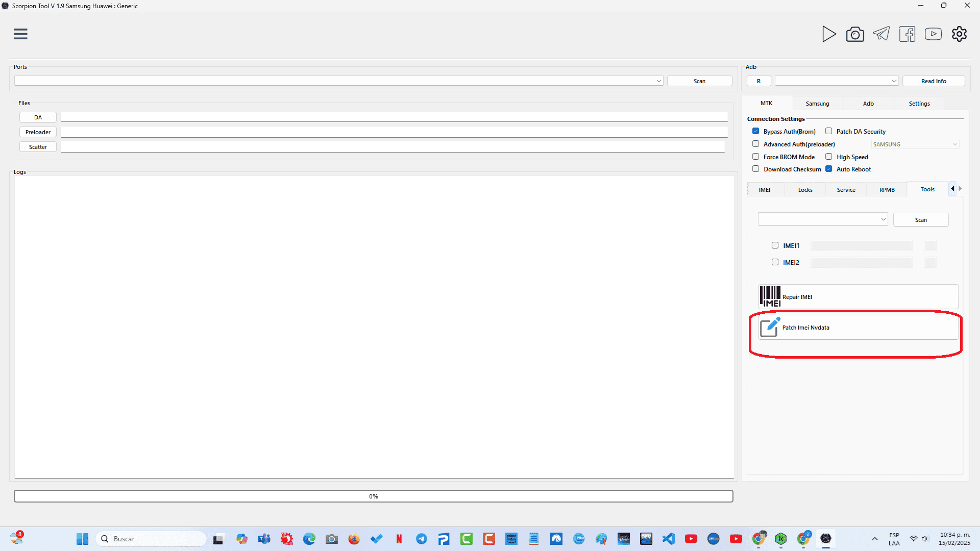Click the YouTube icon in toolbar
Viewport: 980px width, 551px height.
(x=934, y=34)
